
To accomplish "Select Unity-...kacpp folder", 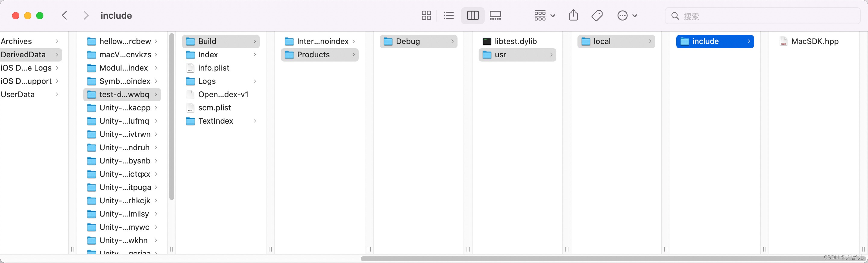I will coord(122,108).
